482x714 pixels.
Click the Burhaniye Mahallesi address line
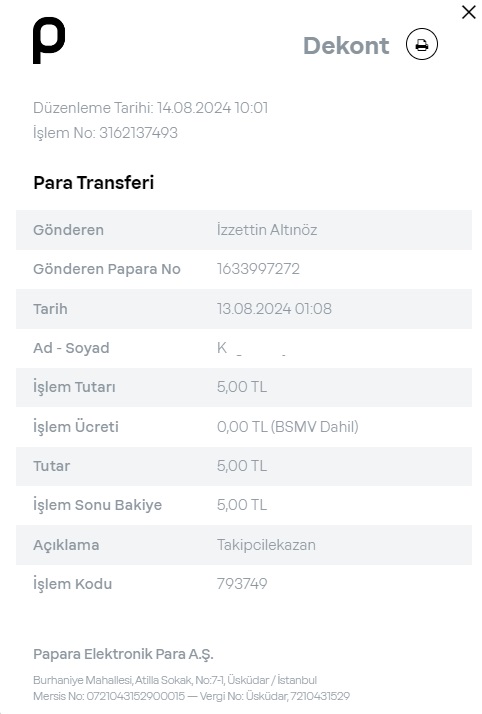(175, 680)
